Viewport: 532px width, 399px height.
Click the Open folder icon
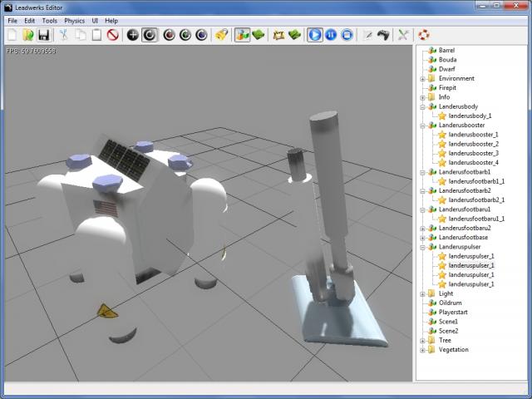tap(28, 35)
